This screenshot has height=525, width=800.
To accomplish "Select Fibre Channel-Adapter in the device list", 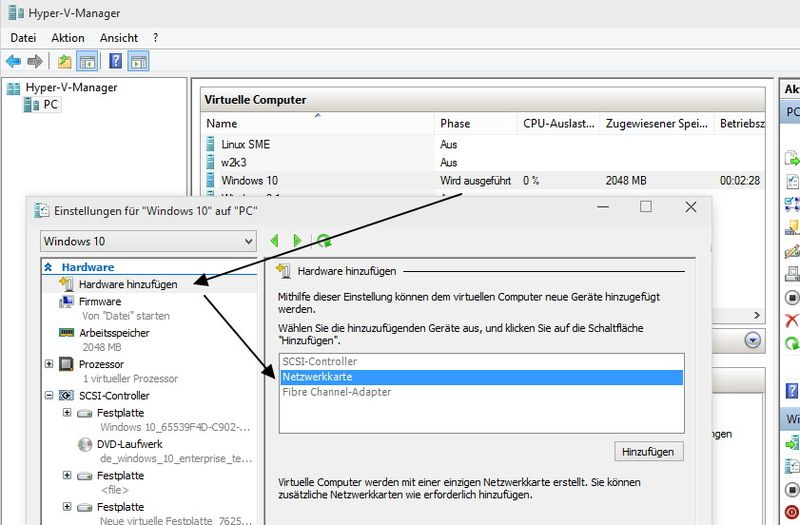I will (482, 392).
